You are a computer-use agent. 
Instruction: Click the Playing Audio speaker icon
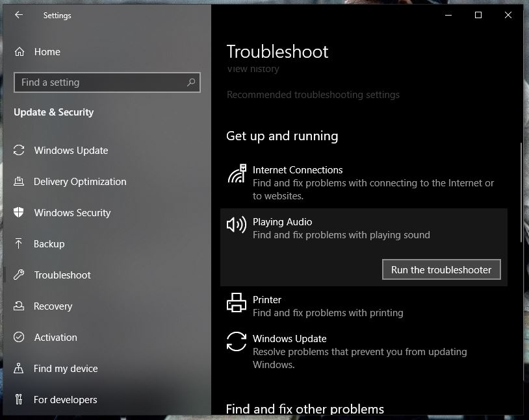point(236,225)
